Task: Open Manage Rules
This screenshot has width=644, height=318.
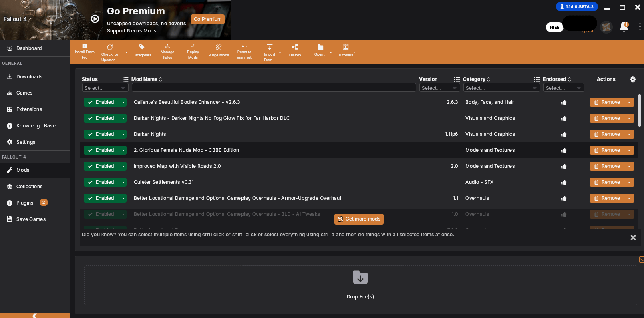Action: click(167, 52)
